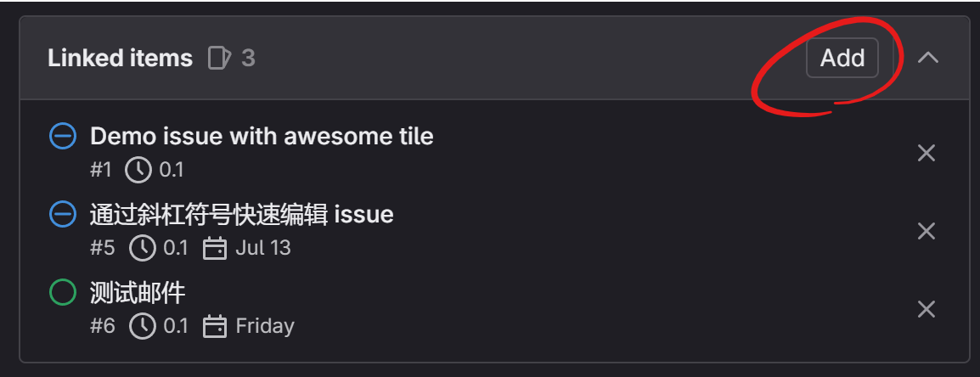Click the calendar icon beside Jul 13

(216, 248)
